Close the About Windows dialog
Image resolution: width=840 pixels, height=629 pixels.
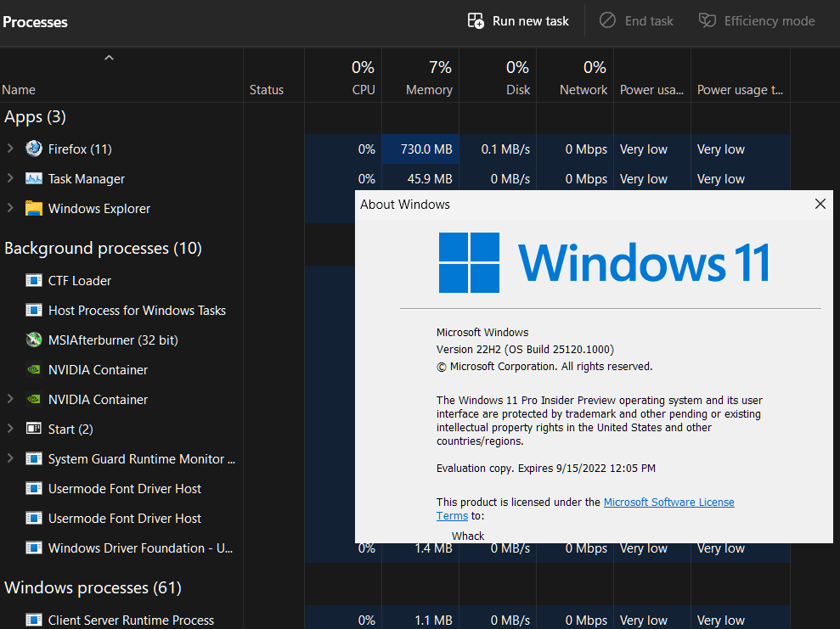(820, 204)
